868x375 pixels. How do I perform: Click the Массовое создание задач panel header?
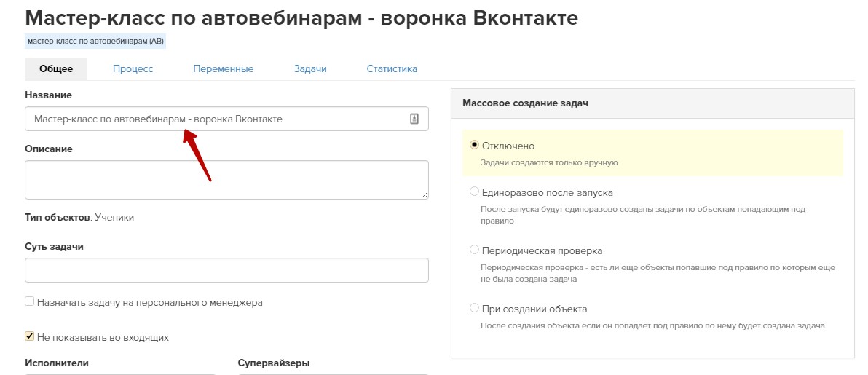[652, 103]
